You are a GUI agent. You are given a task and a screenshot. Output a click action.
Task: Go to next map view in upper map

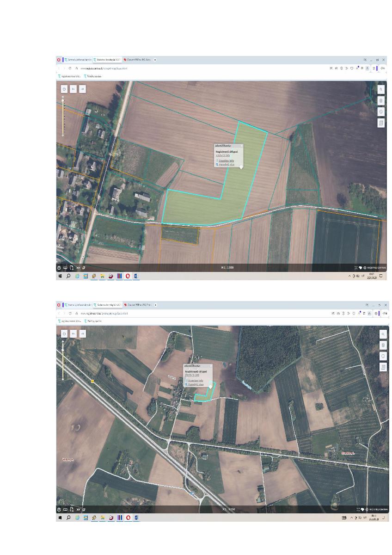tap(82, 89)
